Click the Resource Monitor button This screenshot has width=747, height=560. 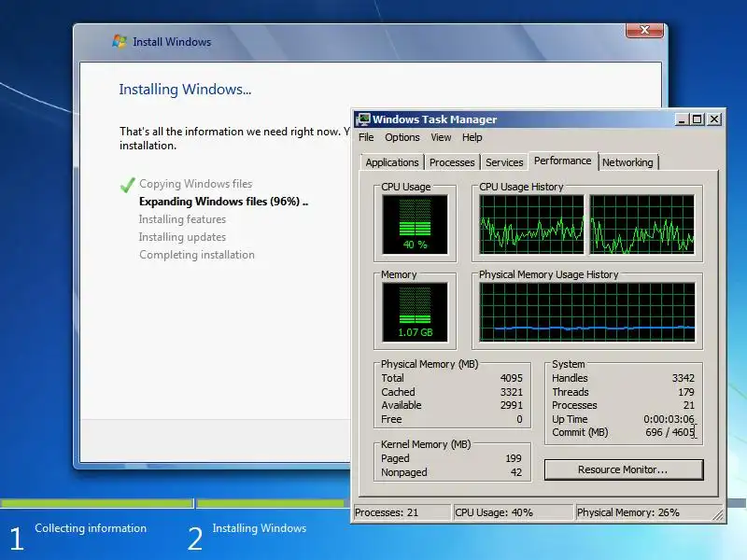[623, 469]
